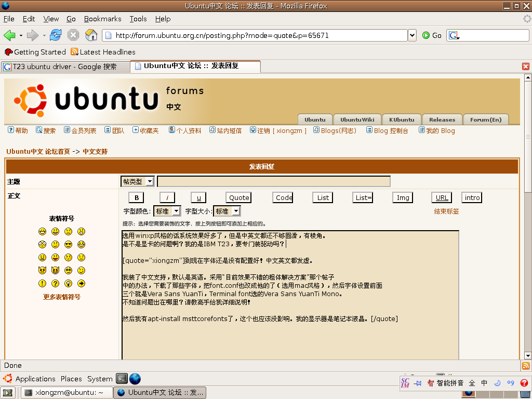This screenshot has height=399, width=532.
Task: Switch to T23 ubuntu driver Google tab
Action: (65, 67)
